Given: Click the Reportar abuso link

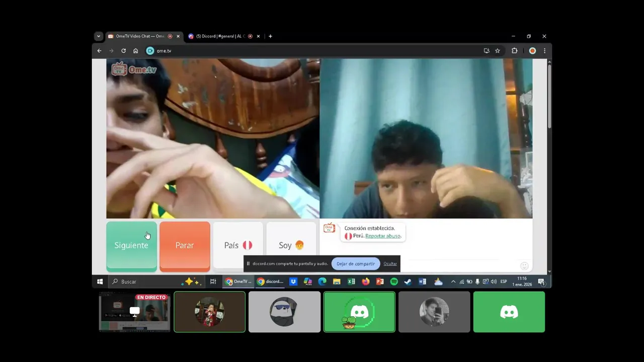Looking at the screenshot, I should (x=383, y=236).
